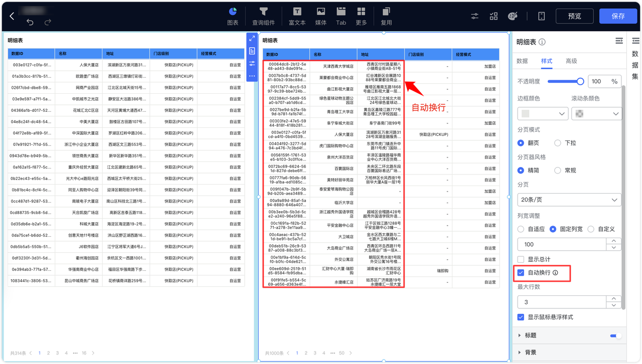Add a 查询组件 filter component
This screenshot has height=364, width=642.
263,16
